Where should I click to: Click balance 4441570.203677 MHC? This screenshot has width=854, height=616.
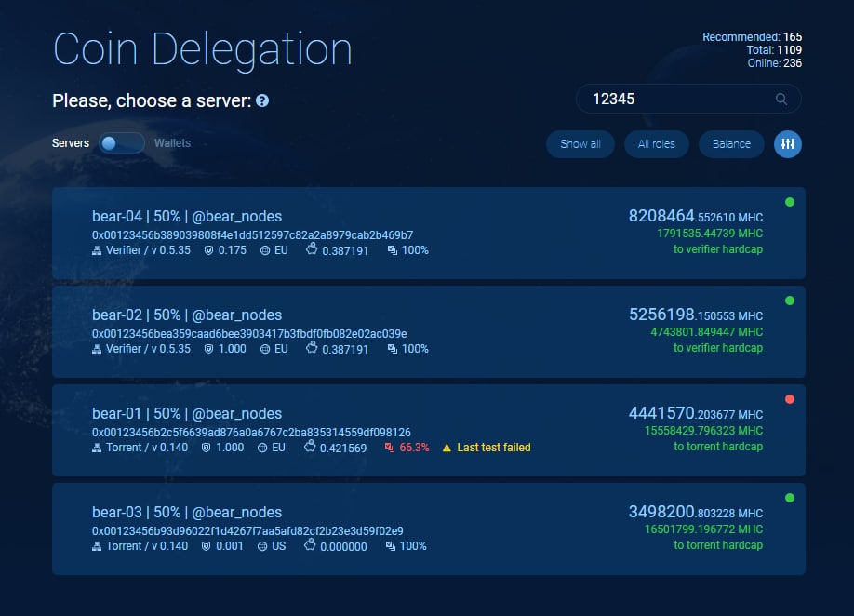(x=696, y=413)
